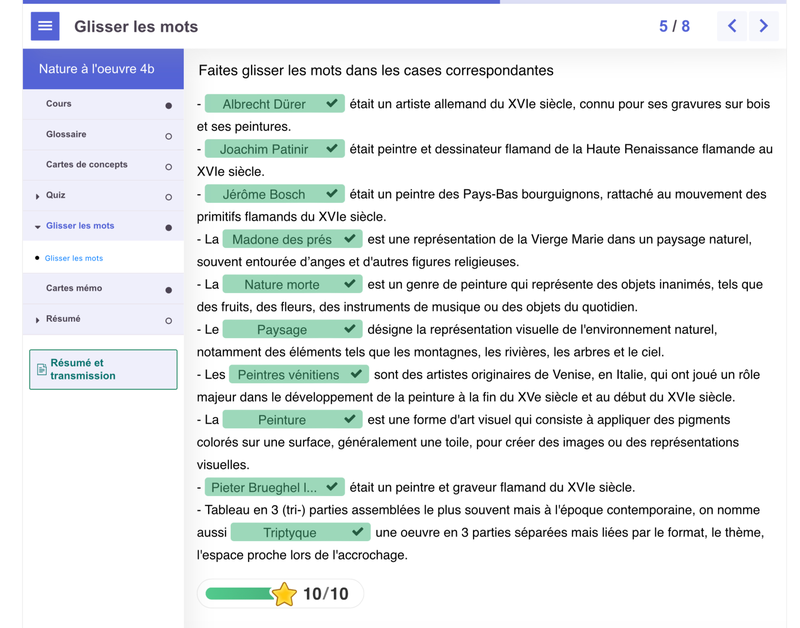
Task: Expand the Résumé section arrow
Action: coord(38,320)
